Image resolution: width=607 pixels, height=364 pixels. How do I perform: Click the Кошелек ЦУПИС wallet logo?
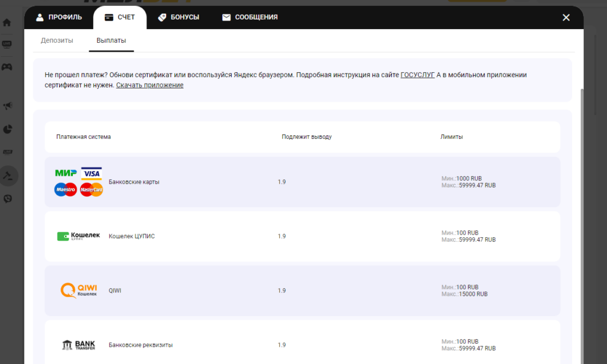pos(79,236)
